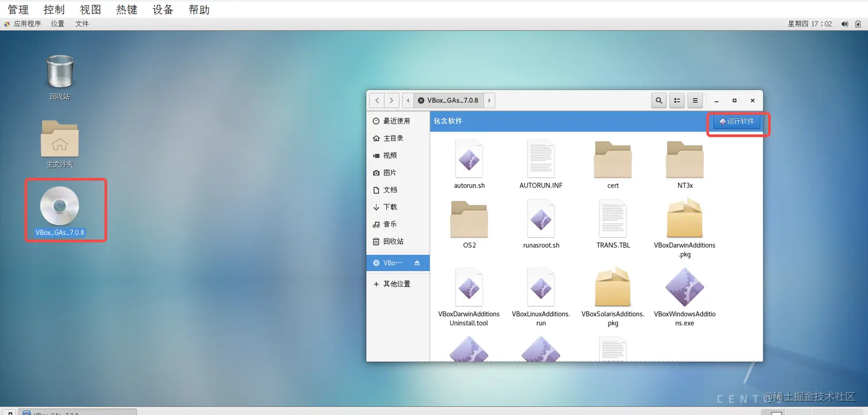Open Home (主目录) in sidebar
The image size is (868, 415).
pyautogui.click(x=398, y=138)
